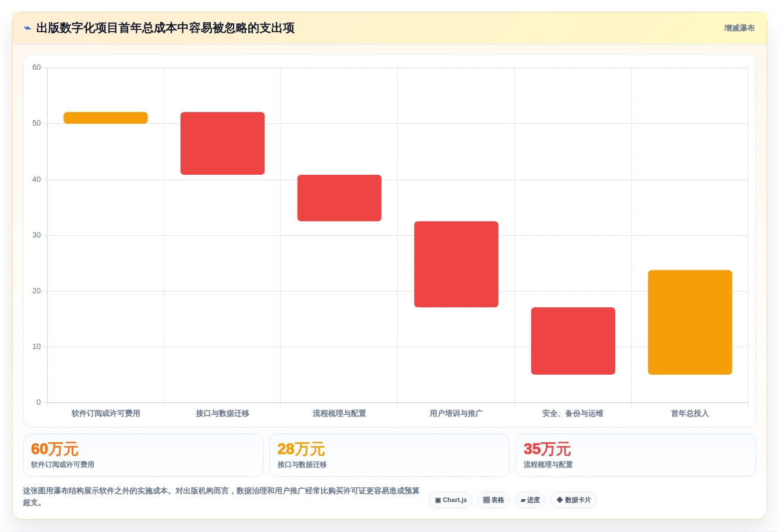Click the Chart.js tag chip
779x532 pixels.
point(451,500)
